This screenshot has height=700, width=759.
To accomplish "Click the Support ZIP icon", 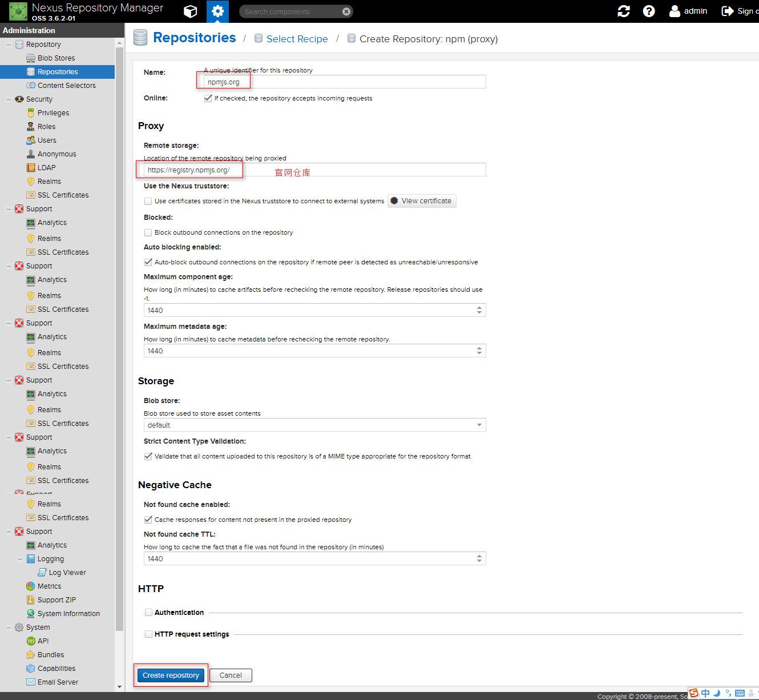I will pos(31,600).
